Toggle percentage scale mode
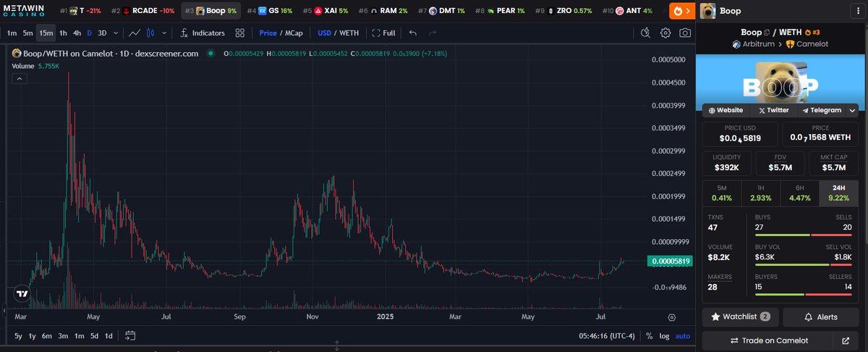The width and height of the screenshot is (868, 352). 650,336
